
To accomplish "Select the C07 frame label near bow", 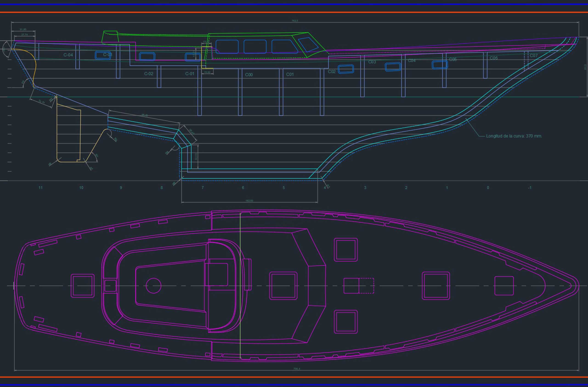I will click(533, 56).
